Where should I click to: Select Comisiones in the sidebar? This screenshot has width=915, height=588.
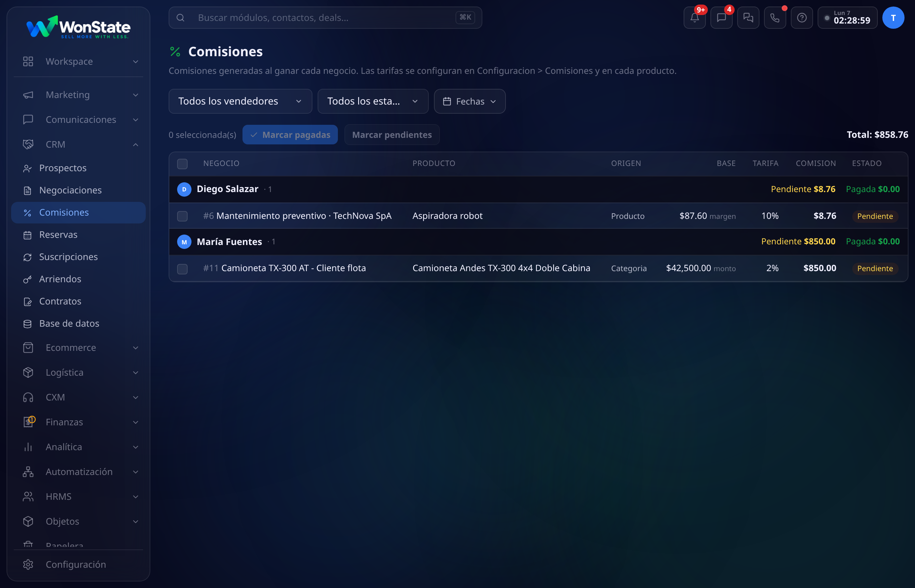[78, 213]
